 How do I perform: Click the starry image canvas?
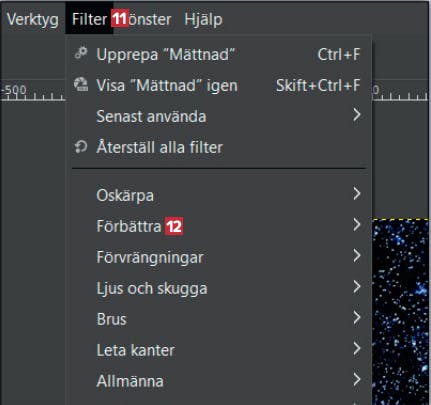coord(400,312)
